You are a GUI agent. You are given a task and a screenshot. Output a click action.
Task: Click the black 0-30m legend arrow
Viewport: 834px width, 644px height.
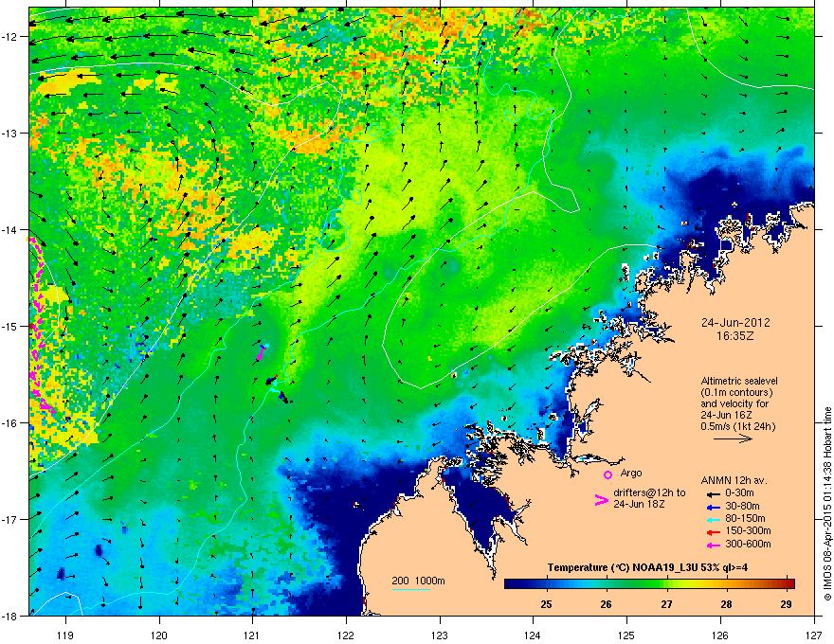714,494
